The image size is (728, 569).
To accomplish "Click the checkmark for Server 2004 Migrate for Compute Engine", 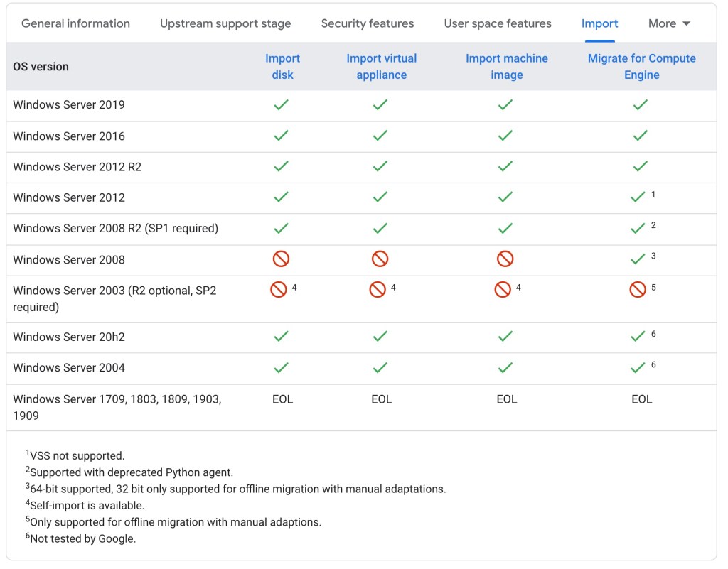I will 638,368.
